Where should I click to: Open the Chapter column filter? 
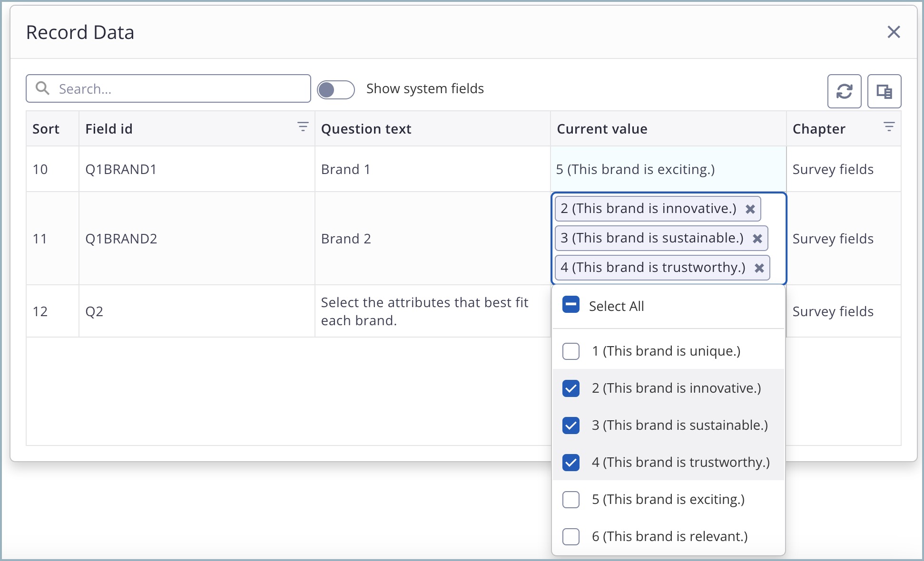(x=889, y=127)
